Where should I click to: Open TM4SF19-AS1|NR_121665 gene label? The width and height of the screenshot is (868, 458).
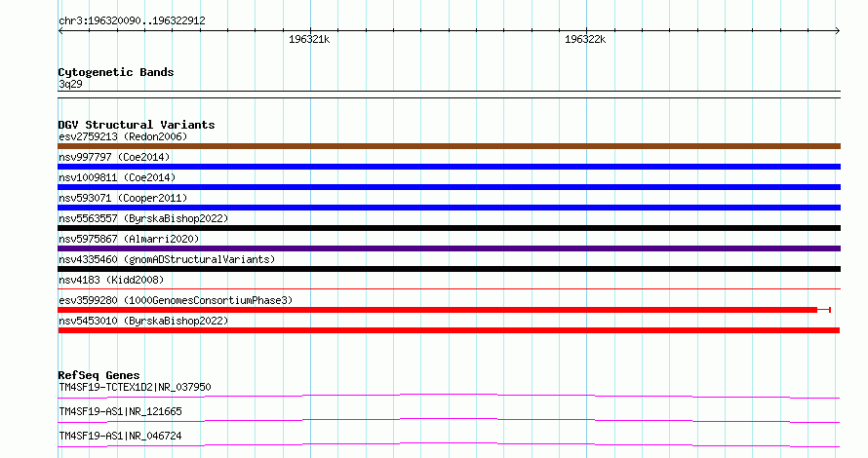120,411
